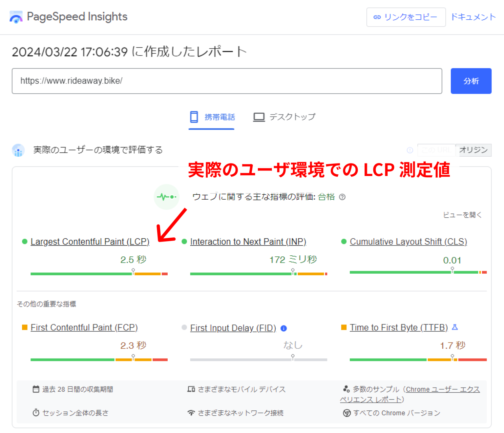The image size is (504, 433).
Task: Select the デスクトップ tab
Action: [284, 117]
